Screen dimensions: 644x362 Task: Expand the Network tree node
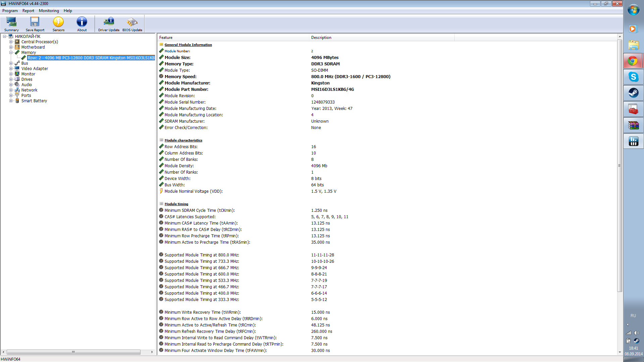[11, 90]
